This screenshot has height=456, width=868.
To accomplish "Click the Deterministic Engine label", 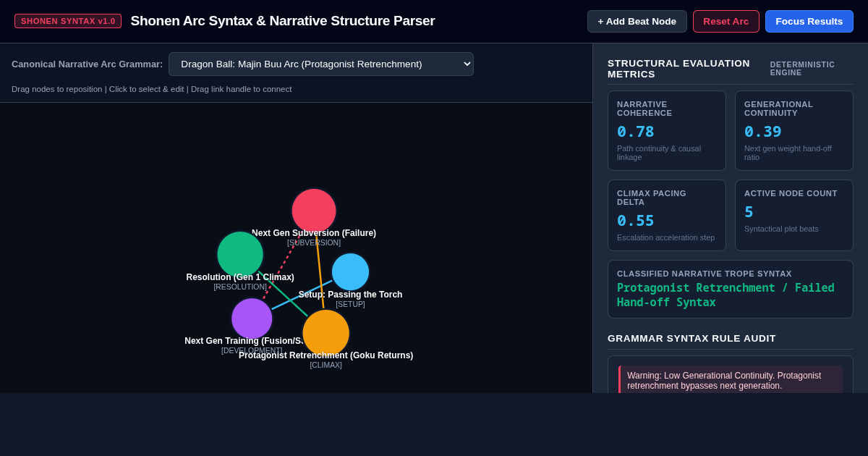I will coord(802,69).
